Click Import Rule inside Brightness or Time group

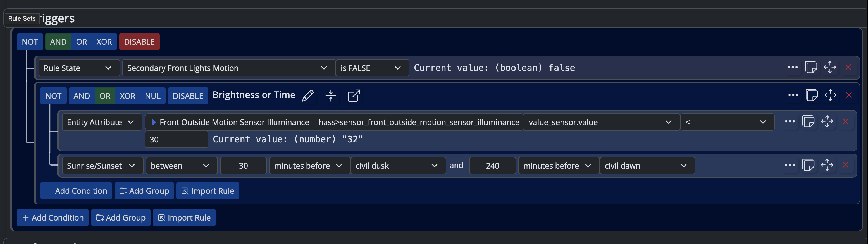point(208,191)
